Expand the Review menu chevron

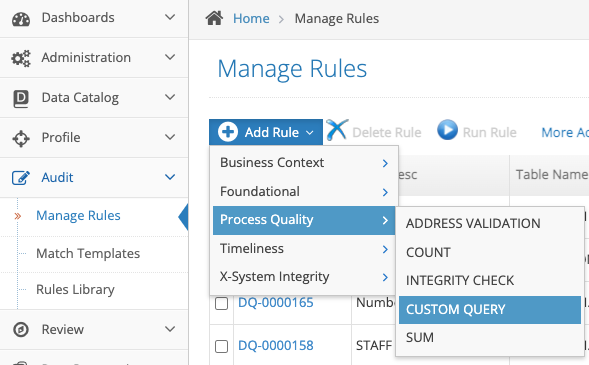pyautogui.click(x=170, y=329)
